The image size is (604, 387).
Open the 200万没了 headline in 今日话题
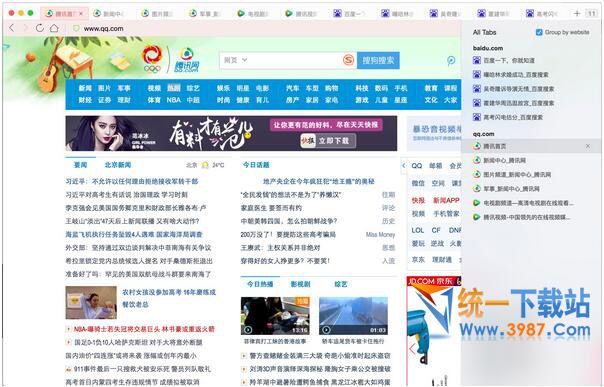point(288,234)
